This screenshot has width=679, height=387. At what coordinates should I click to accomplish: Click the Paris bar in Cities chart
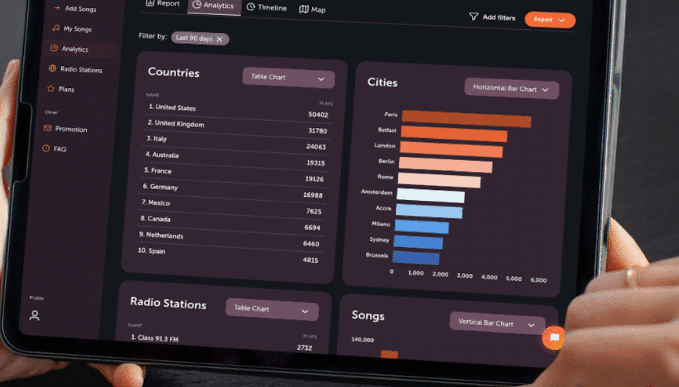coord(466,119)
